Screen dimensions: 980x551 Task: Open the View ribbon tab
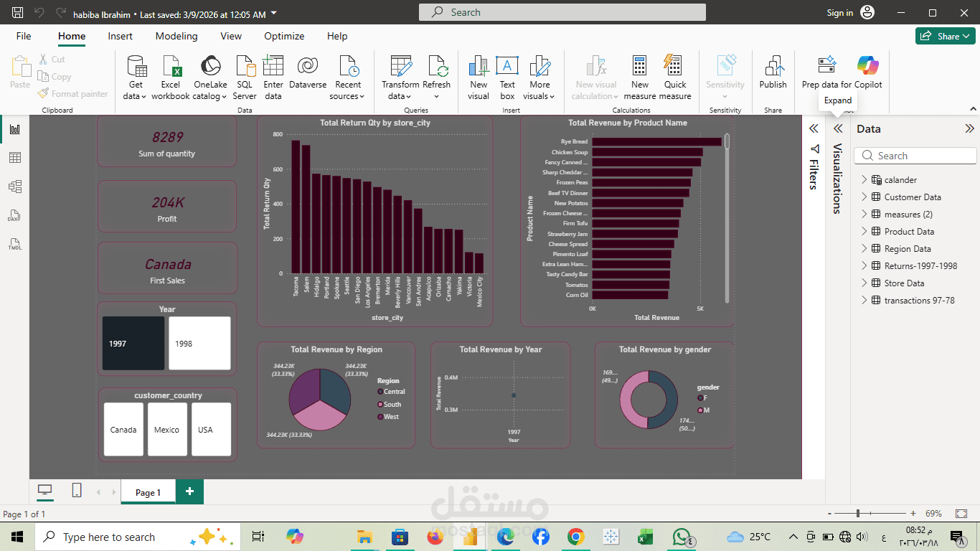click(231, 36)
